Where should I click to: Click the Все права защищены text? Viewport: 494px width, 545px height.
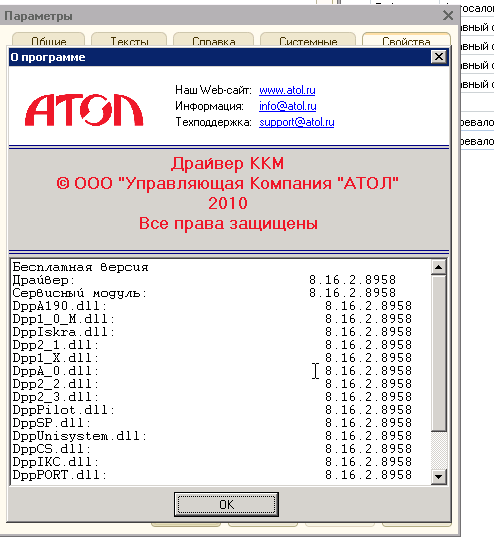[x=228, y=223]
